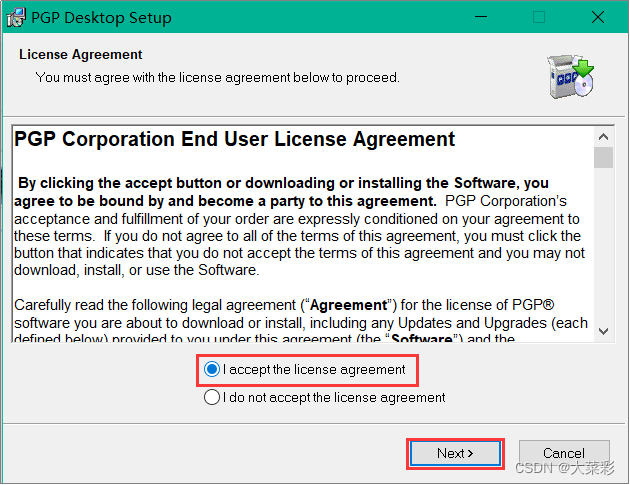Minimize the PGP Desktop Setup window
The height and width of the screenshot is (485, 630).
click(481, 17)
